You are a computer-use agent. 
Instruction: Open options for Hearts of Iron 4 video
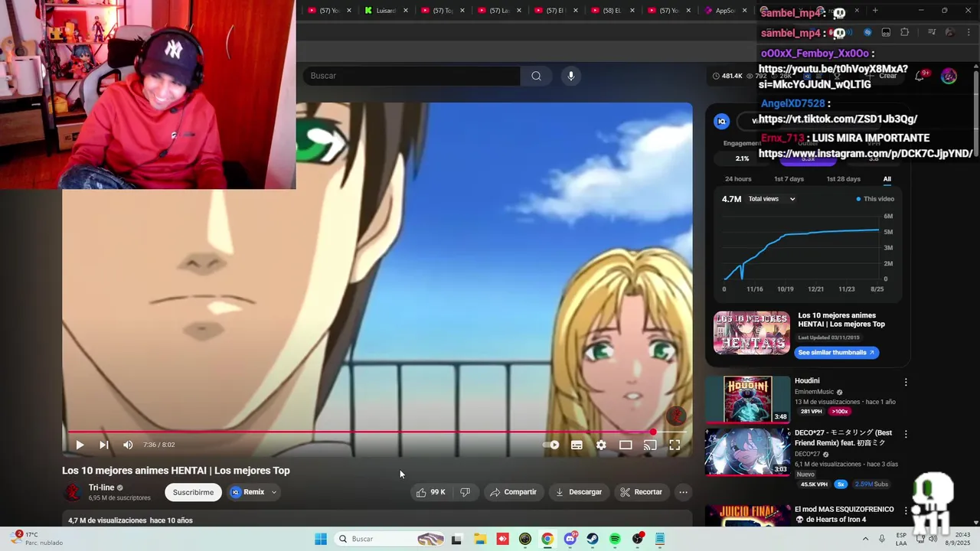tap(906, 510)
